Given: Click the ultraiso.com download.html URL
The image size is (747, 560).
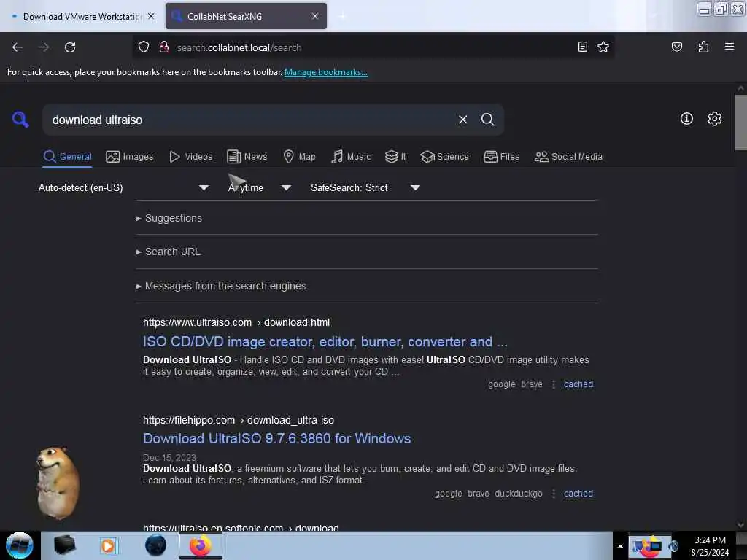Looking at the screenshot, I should [236, 322].
